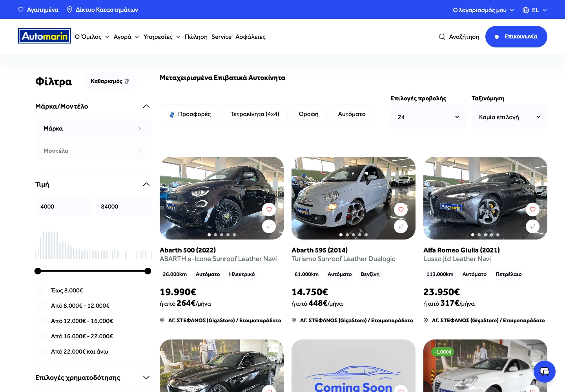565x392 pixels.
Task: Expand Επιλογές χρηματοδότησης section
Action: [x=146, y=377]
